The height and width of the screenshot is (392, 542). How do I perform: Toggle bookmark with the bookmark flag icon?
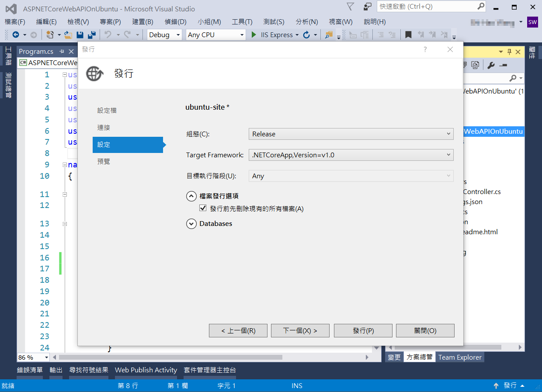tap(408, 35)
